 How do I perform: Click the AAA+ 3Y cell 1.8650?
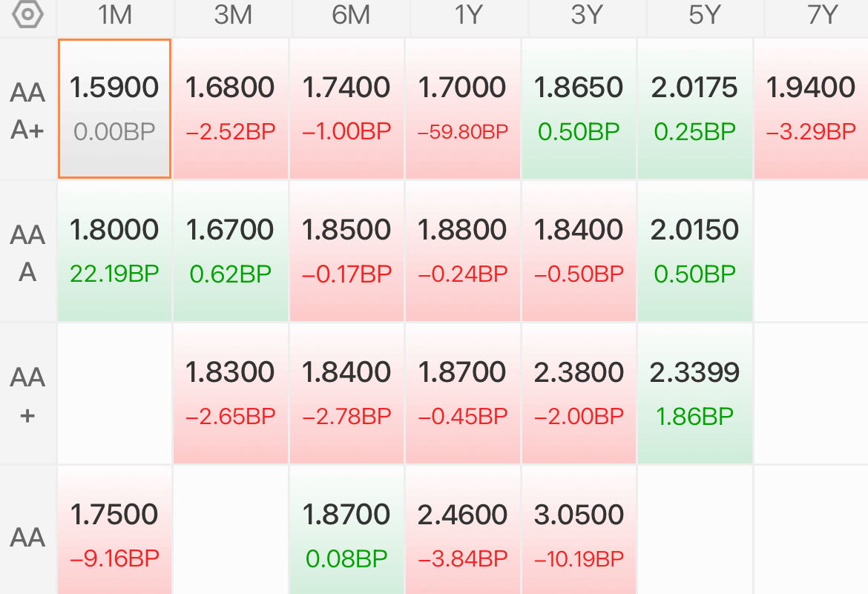tap(579, 108)
